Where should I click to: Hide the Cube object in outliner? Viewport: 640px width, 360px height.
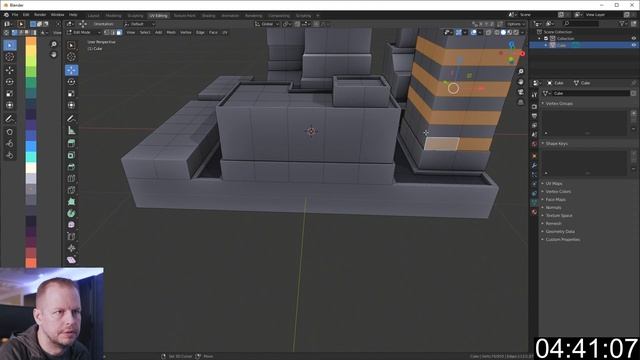(634, 45)
